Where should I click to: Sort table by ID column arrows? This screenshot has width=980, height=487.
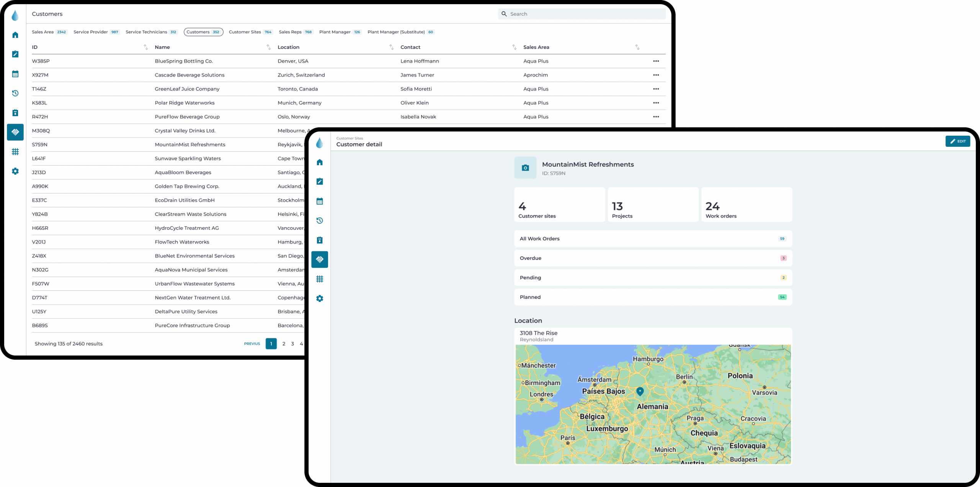tap(145, 47)
